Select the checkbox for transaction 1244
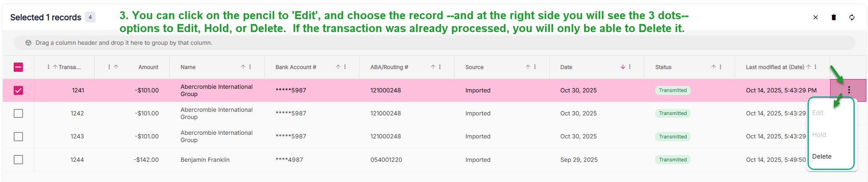 tap(18, 160)
